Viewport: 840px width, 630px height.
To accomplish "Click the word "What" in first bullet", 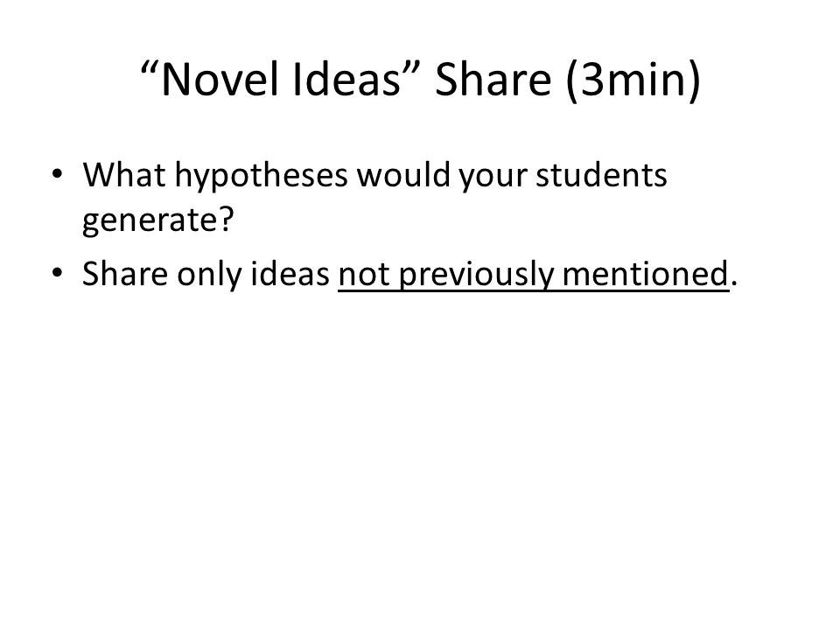I will [124, 175].
